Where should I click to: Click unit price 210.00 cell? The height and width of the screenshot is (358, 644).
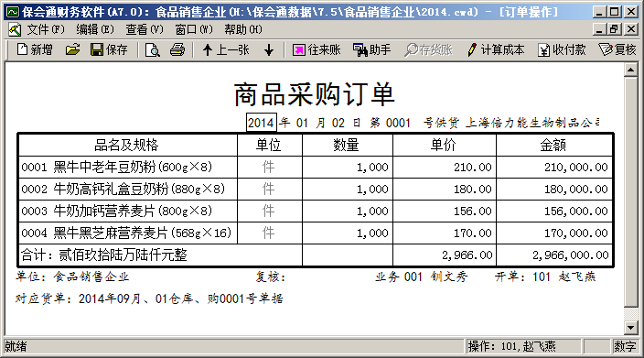[x=445, y=167]
